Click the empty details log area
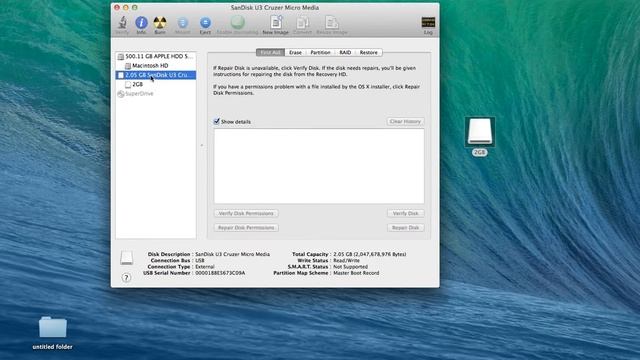This screenshot has width=640, height=360. (x=319, y=166)
